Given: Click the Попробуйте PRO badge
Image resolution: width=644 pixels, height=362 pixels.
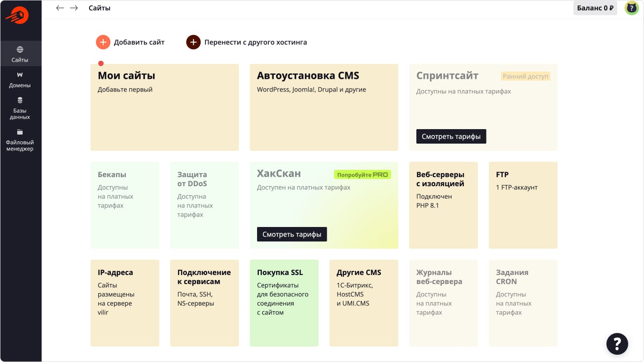Looking at the screenshot, I should (362, 174).
